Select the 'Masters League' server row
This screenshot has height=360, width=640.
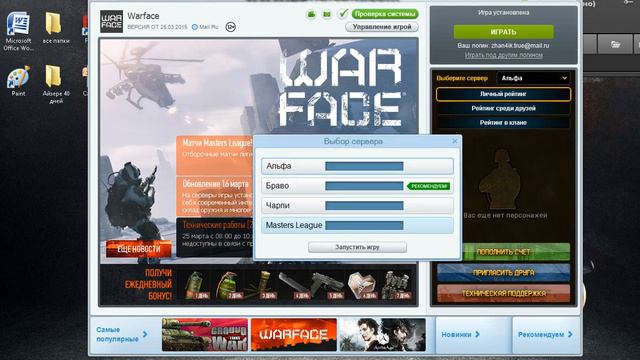[357, 225]
